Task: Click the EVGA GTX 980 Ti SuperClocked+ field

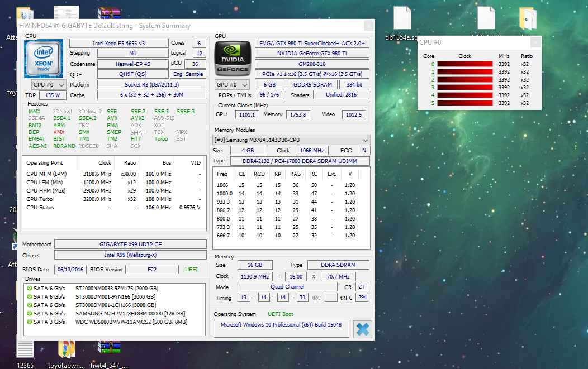Action: tap(312, 43)
